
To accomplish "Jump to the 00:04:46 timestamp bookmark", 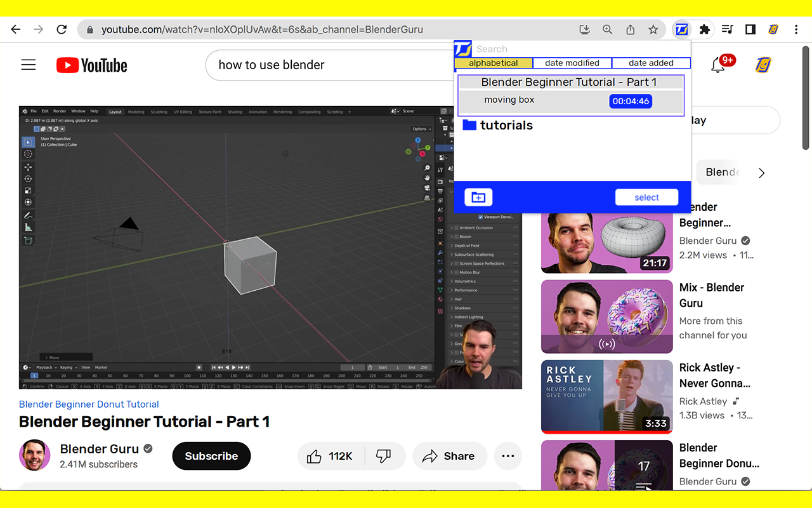I will coord(631,101).
